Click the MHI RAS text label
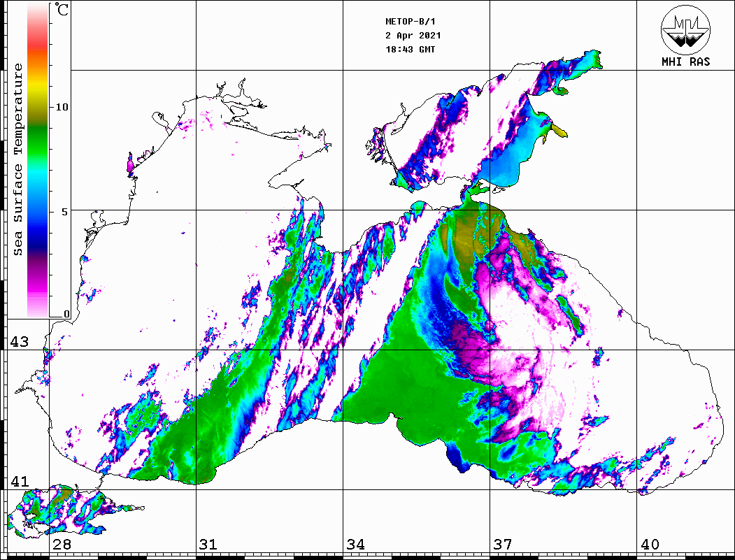Screen dimensions: 735x560 [686, 62]
